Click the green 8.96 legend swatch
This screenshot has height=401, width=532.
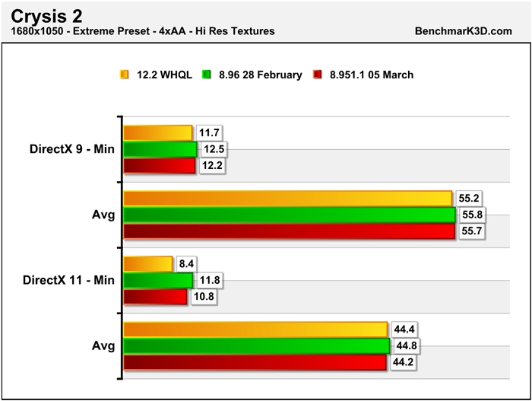[x=206, y=75]
